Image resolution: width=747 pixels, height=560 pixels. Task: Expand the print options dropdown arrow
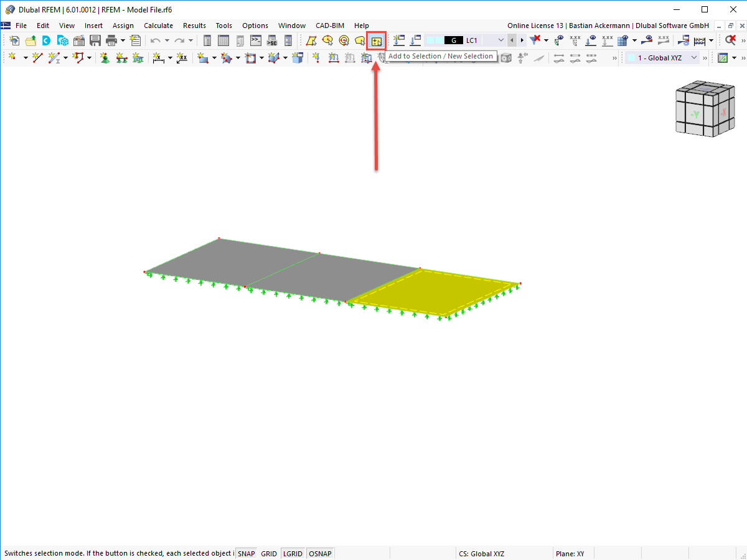point(123,40)
